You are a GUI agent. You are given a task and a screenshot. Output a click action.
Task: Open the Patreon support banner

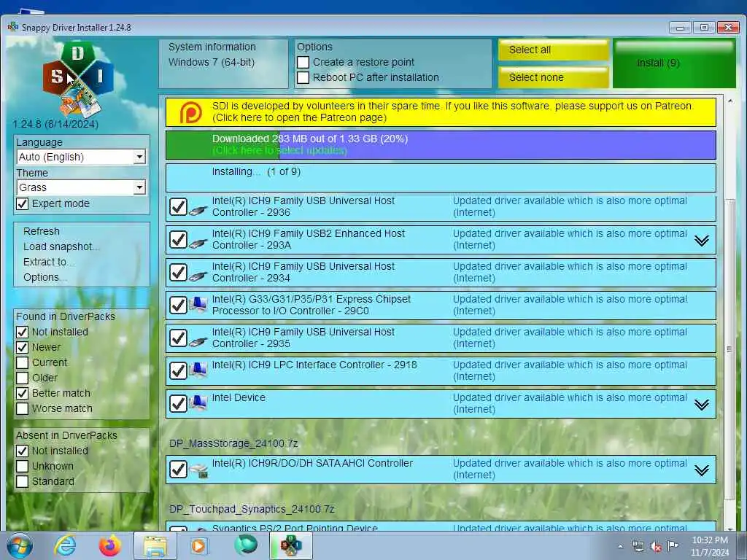[x=441, y=112]
